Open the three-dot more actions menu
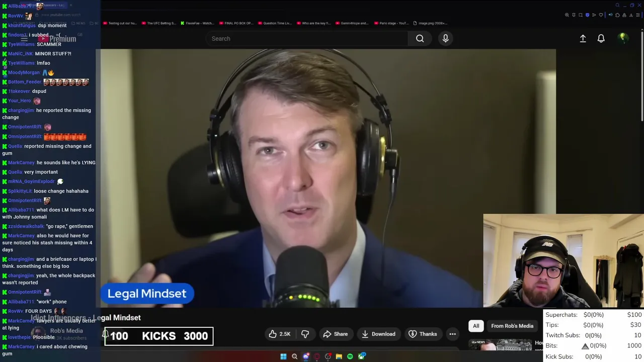644x362 pixels. click(x=452, y=334)
